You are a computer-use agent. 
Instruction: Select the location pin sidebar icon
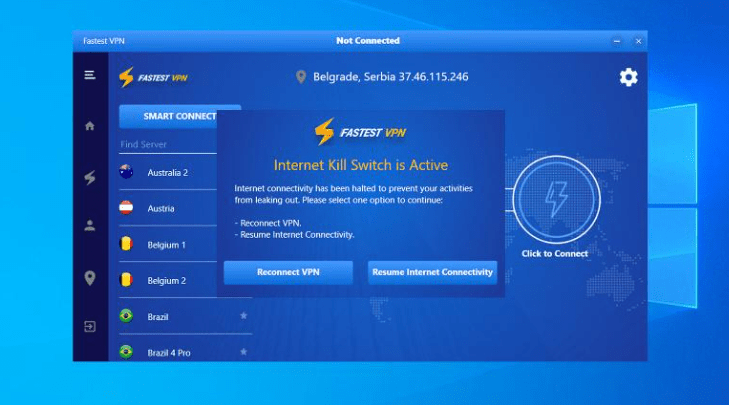[x=90, y=277]
